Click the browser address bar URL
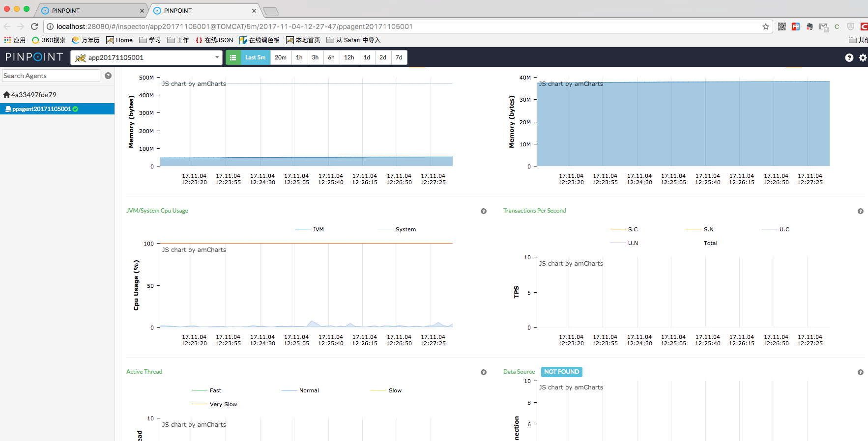Image resolution: width=868 pixels, height=441 pixels. click(234, 27)
